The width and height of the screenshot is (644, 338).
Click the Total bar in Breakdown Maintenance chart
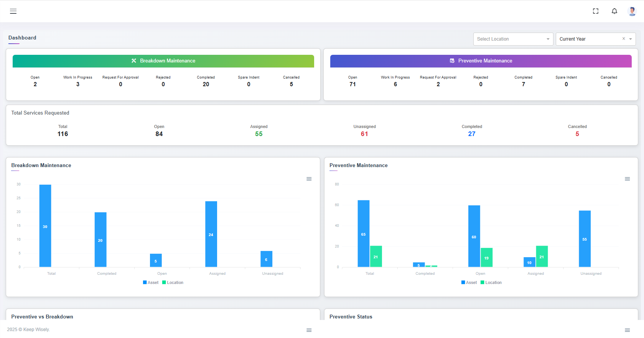pyautogui.click(x=45, y=226)
